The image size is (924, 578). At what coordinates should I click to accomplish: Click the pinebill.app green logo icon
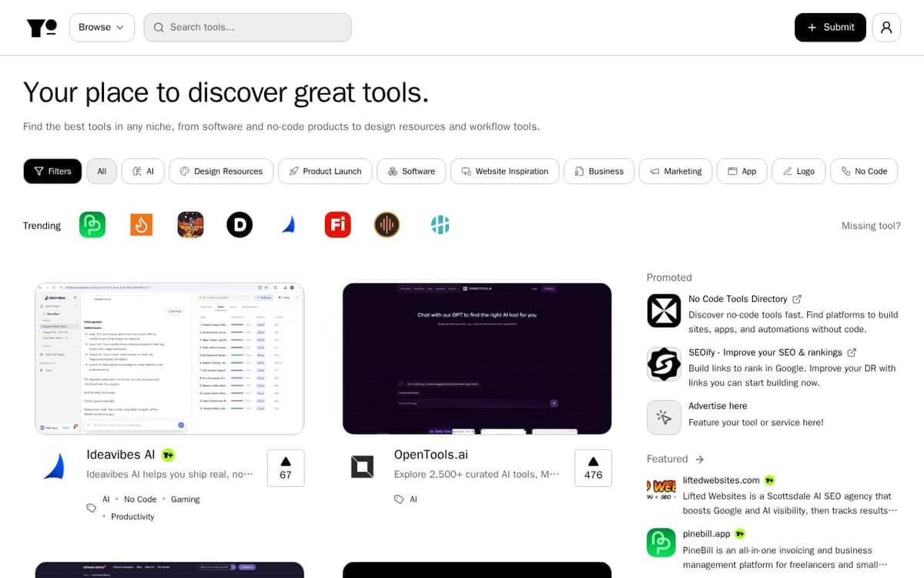click(x=661, y=542)
